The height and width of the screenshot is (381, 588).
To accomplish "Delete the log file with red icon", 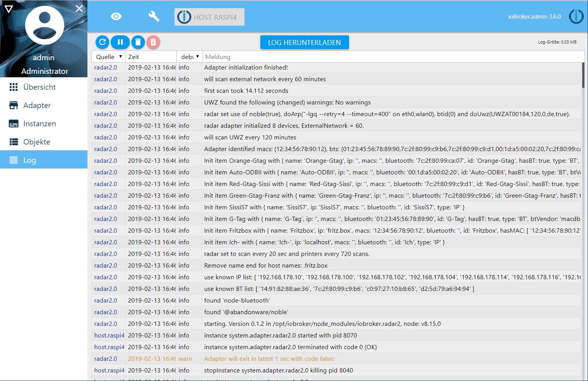I will click(x=154, y=42).
